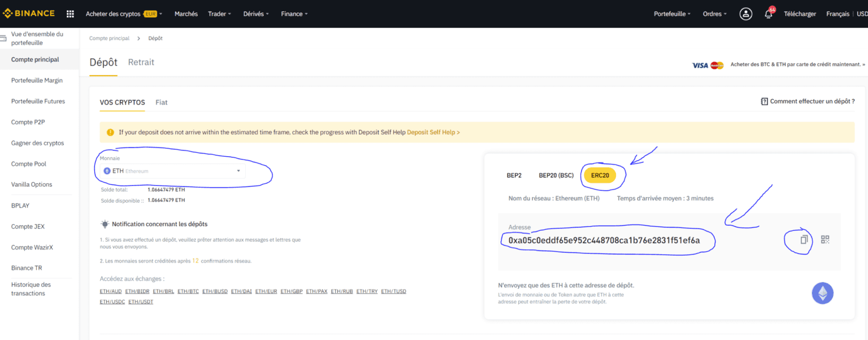Open Portefeuille Margin
The image size is (868, 340).
tap(37, 80)
